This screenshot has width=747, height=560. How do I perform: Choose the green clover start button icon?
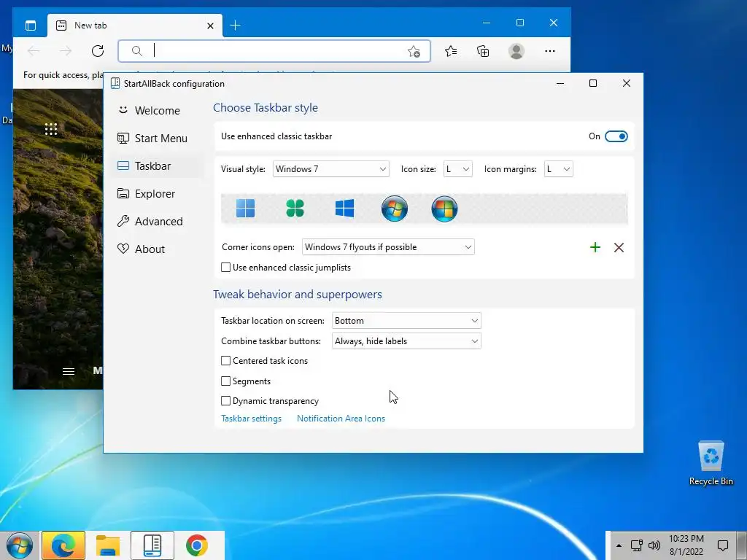click(x=295, y=208)
